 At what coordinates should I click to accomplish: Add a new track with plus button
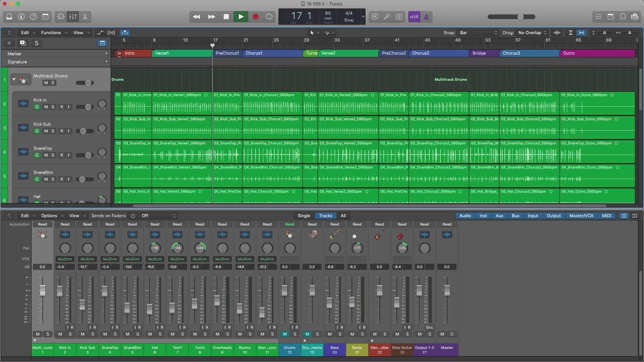(9, 43)
